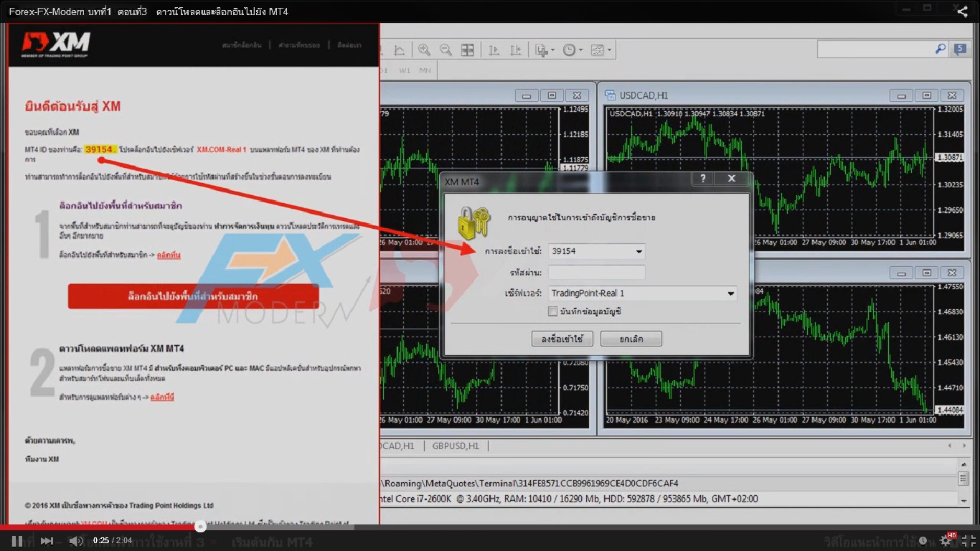980x551 pixels.
Task: Click the USDCAD,H1 chart window icon
Action: 611,95
